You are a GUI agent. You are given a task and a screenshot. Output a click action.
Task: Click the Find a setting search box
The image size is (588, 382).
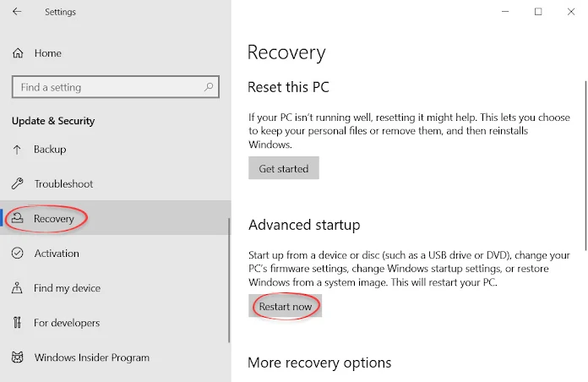point(106,87)
